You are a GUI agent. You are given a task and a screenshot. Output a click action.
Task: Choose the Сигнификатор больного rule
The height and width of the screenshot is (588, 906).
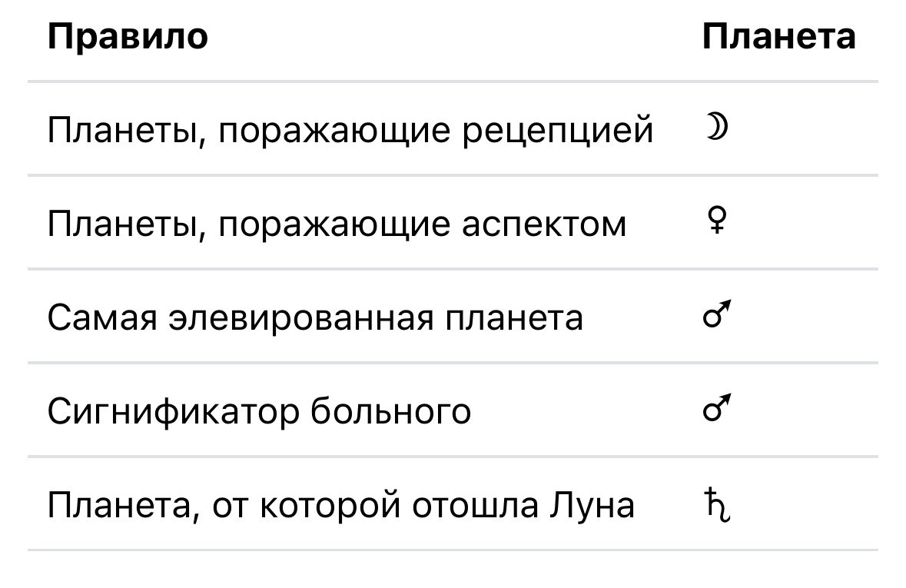259,412
